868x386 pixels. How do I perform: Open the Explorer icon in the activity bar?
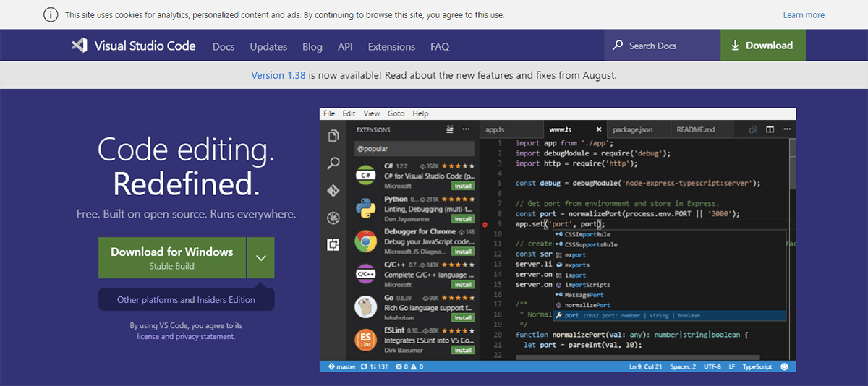[x=333, y=136]
